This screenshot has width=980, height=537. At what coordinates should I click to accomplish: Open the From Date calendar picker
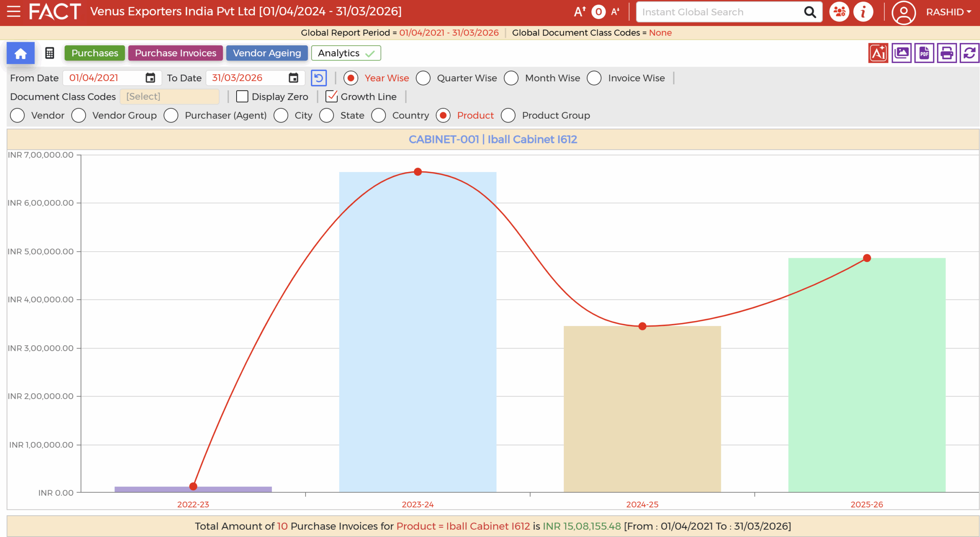pyautogui.click(x=150, y=78)
